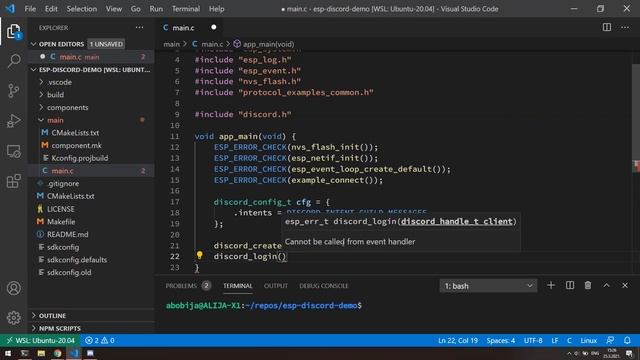Change end of line sequence LF
The width and height of the screenshot is (640, 360).
pyautogui.click(x=555, y=340)
